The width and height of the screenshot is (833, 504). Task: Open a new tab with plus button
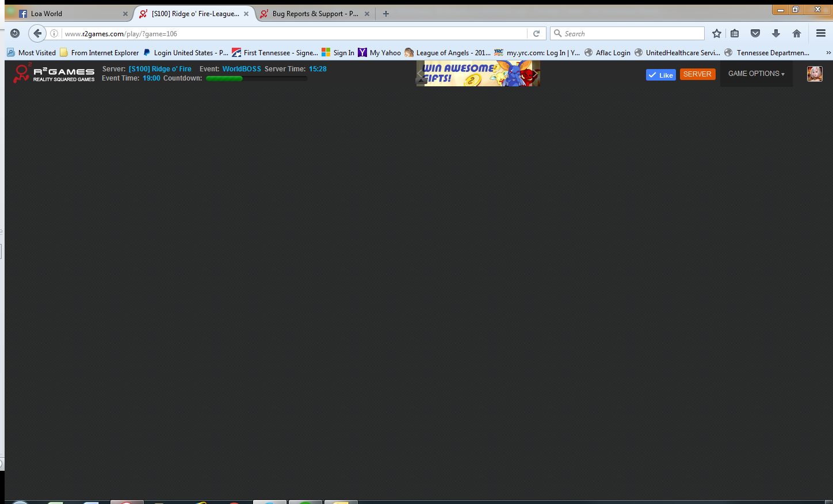(x=386, y=13)
